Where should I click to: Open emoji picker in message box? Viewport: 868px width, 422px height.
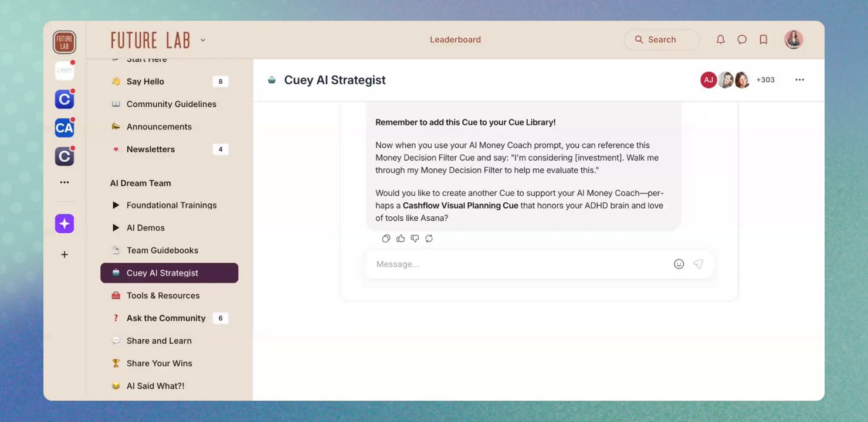click(x=679, y=264)
